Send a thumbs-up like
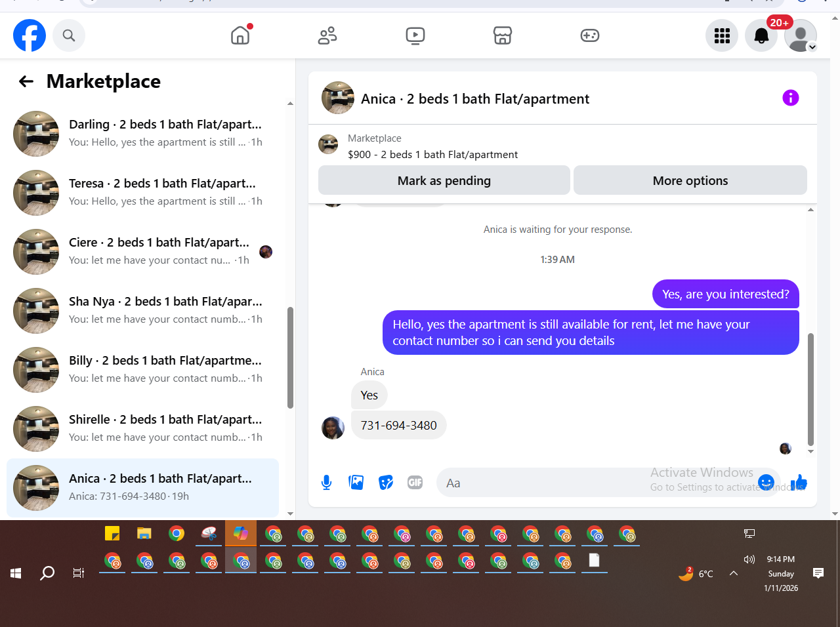Viewport: 840px width, 627px height. [x=799, y=483]
